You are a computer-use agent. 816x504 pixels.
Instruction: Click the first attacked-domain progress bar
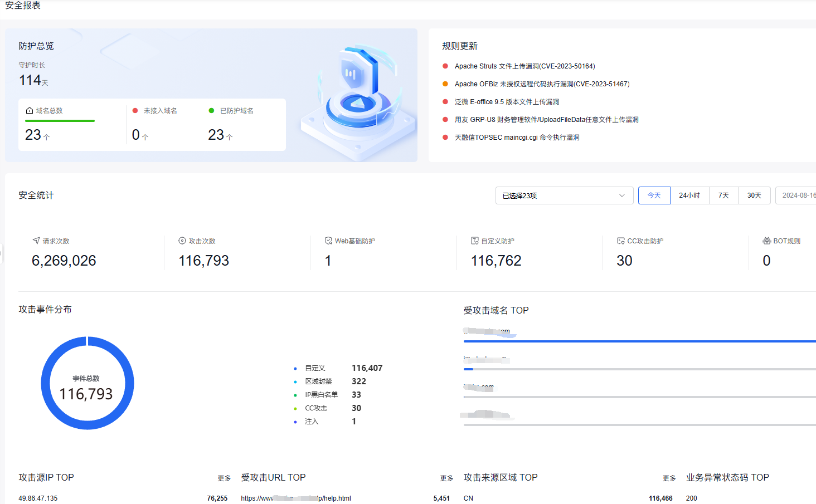(x=639, y=341)
